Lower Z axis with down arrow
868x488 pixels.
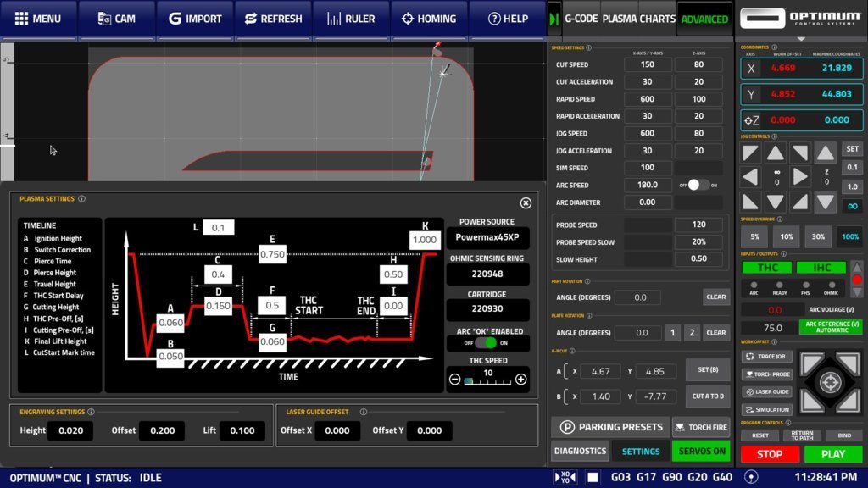(x=826, y=202)
